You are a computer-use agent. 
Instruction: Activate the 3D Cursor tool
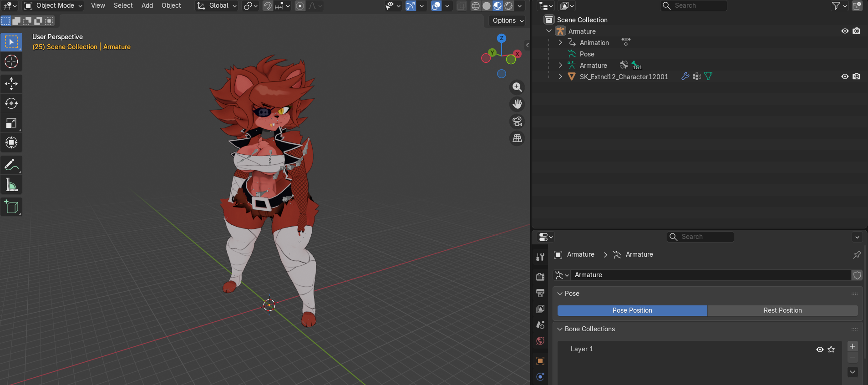pyautogui.click(x=11, y=61)
